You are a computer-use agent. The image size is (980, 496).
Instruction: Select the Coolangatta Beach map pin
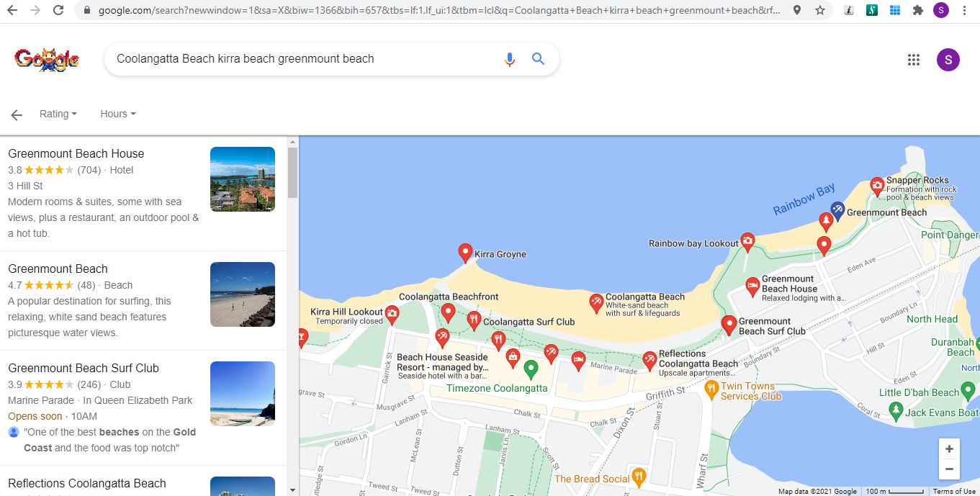click(x=596, y=303)
